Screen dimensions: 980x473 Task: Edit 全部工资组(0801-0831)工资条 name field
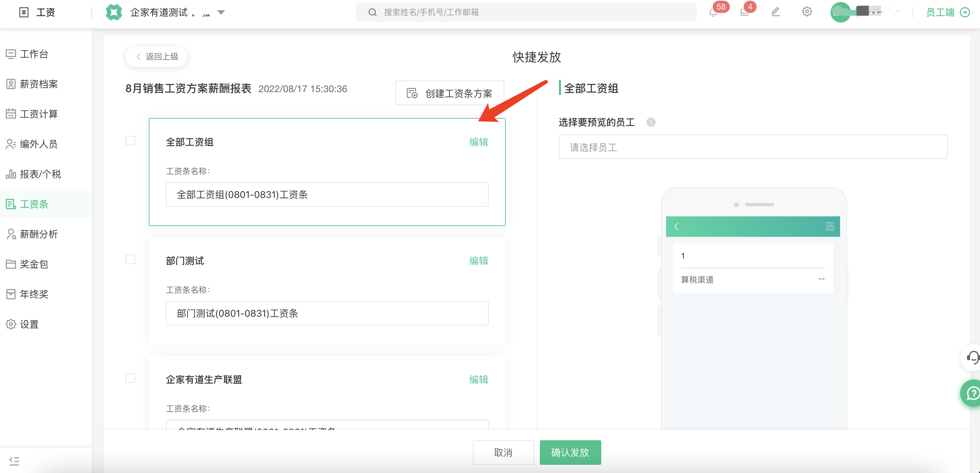point(327,195)
